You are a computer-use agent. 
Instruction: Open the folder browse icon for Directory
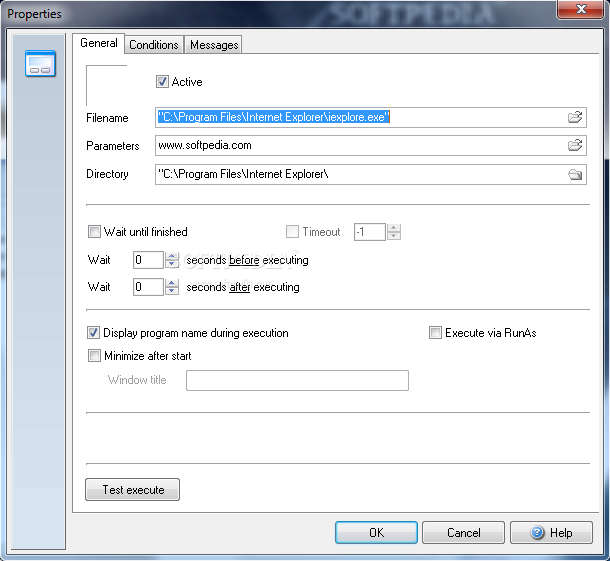(575, 174)
